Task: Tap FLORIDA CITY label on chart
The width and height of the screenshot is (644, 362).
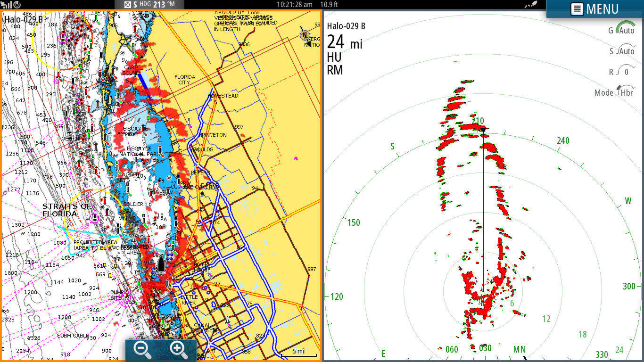Action: pos(184,80)
